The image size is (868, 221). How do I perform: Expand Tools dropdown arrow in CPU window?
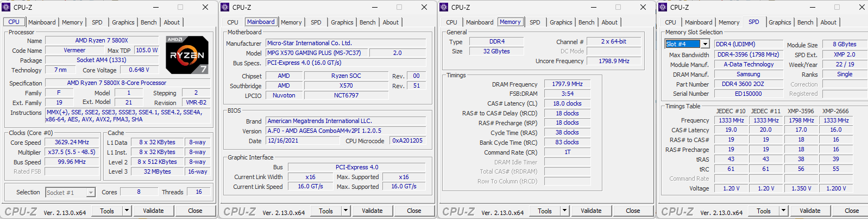pyautogui.click(x=127, y=211)
